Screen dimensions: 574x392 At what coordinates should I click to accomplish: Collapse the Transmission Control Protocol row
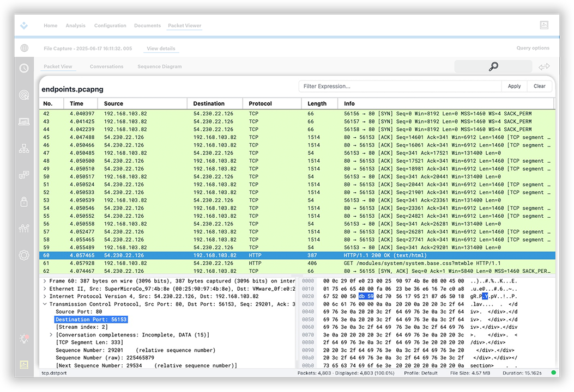(45, 304)
